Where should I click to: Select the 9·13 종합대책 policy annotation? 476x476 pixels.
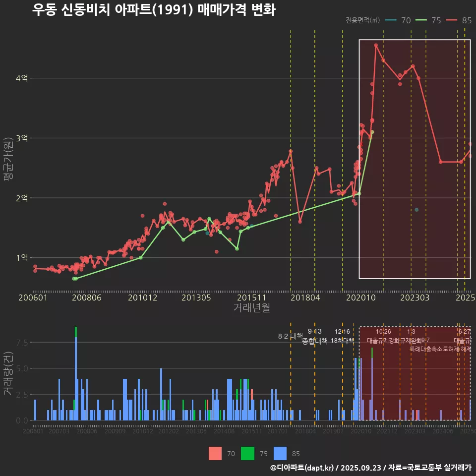(315, 336)
